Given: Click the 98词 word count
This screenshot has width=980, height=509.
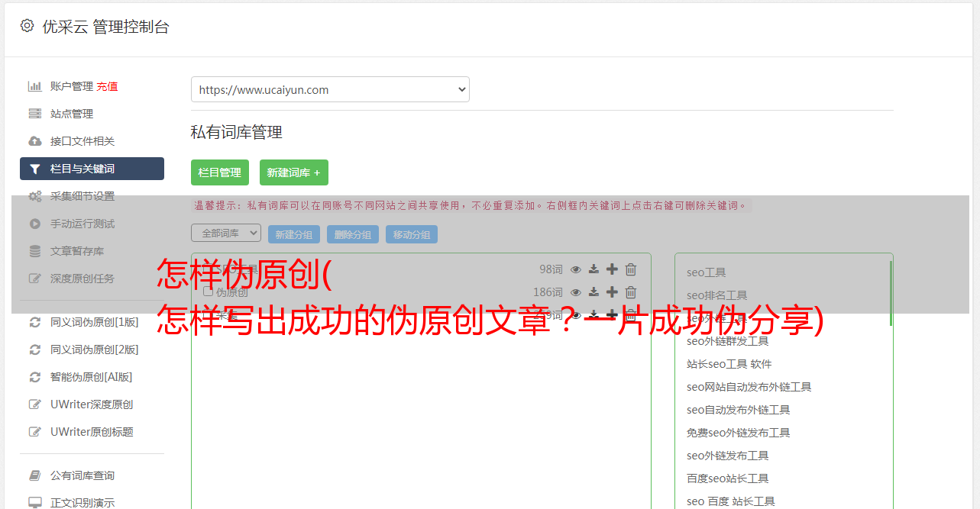Looking at the screenshot, I should click(551, 269).
